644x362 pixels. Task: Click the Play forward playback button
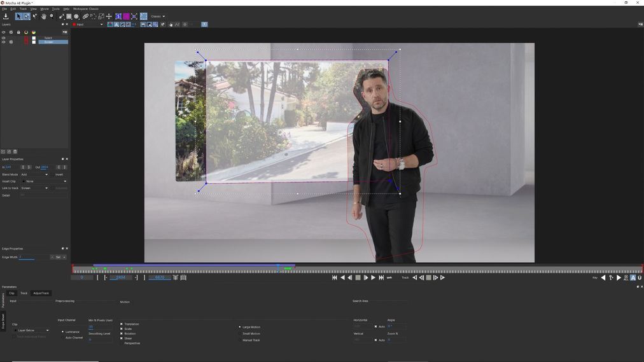pos(374,277)
